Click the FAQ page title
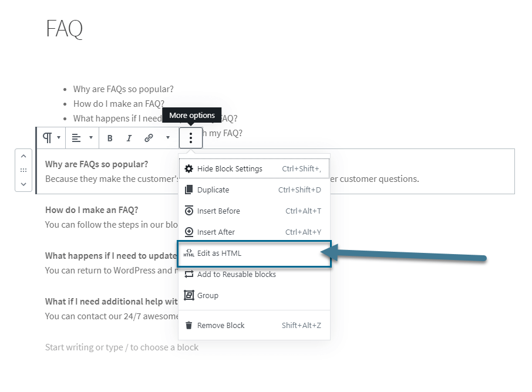 [65, 29]
